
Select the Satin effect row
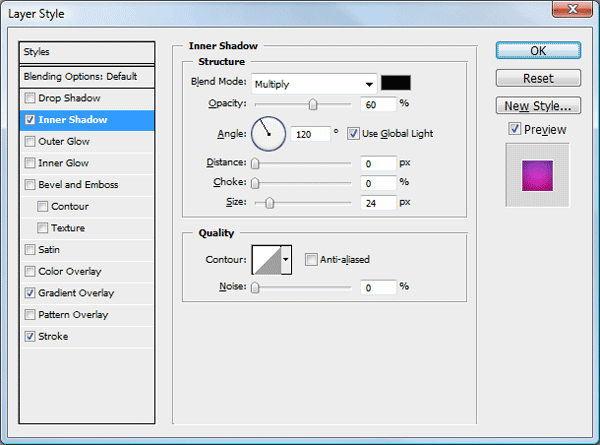(x=87, y=250)
